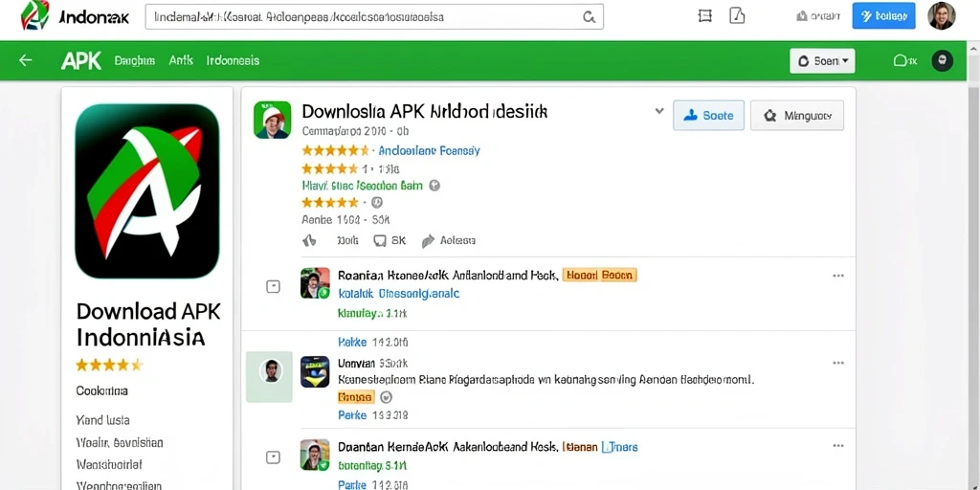
Task: Select Cookinina in the left sidebar
Action: click(101, 390)
